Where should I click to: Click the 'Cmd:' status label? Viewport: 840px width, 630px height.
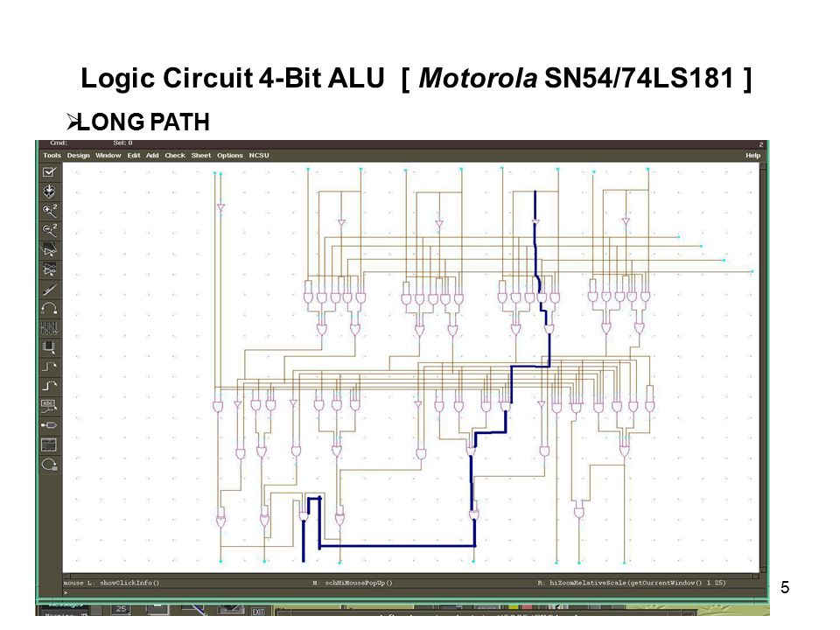tap(59, 143)
